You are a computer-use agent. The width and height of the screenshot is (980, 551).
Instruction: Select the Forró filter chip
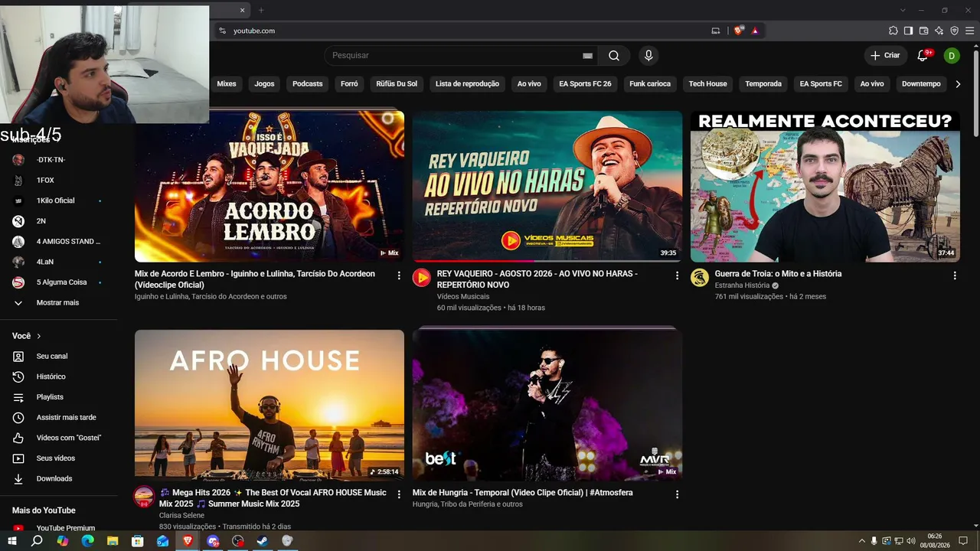coord(349,83)
